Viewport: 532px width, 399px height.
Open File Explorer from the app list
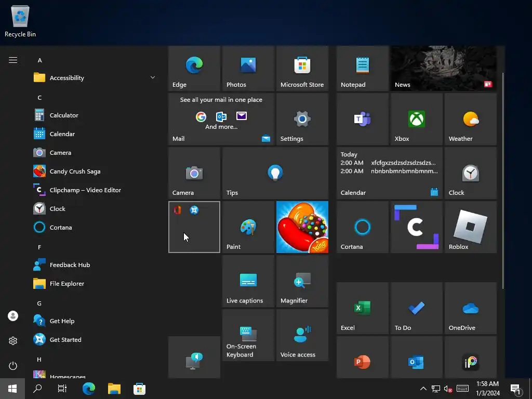click(x=95, y=284)
